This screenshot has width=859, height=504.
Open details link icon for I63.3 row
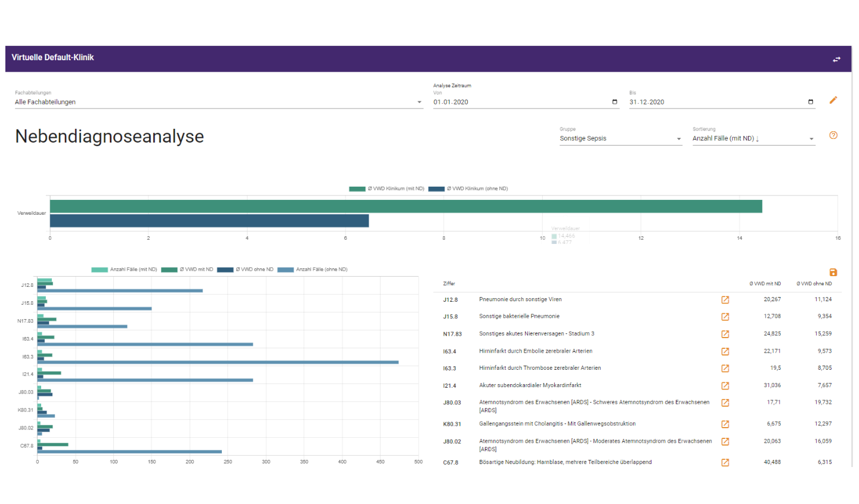725,368
